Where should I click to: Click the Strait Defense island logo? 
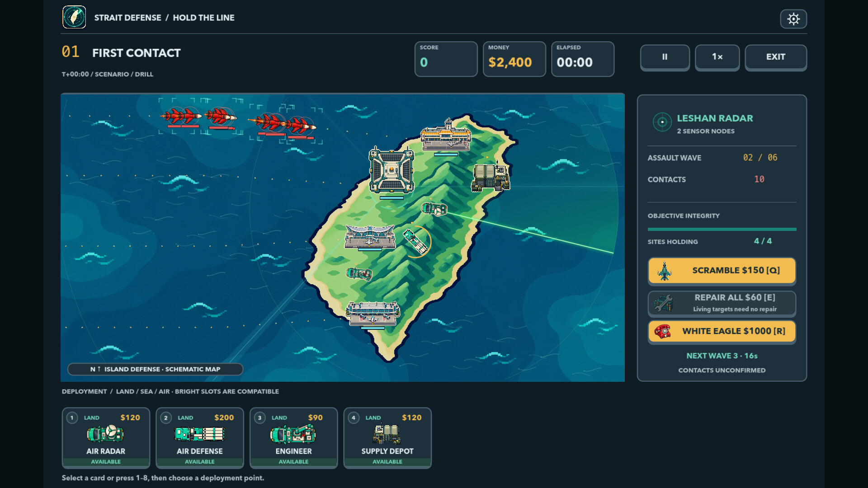tap(74, 17)
